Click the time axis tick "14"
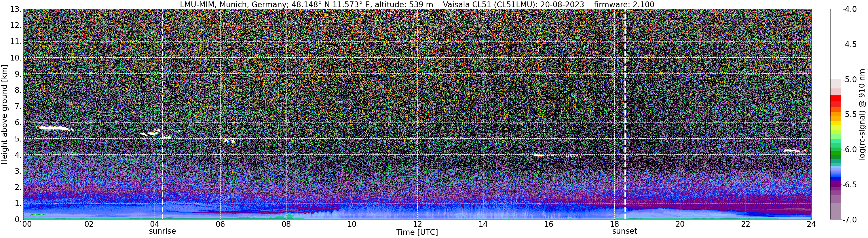Viewport: 868px width, 238px height. pyautogui.click(x=483, y=224)
